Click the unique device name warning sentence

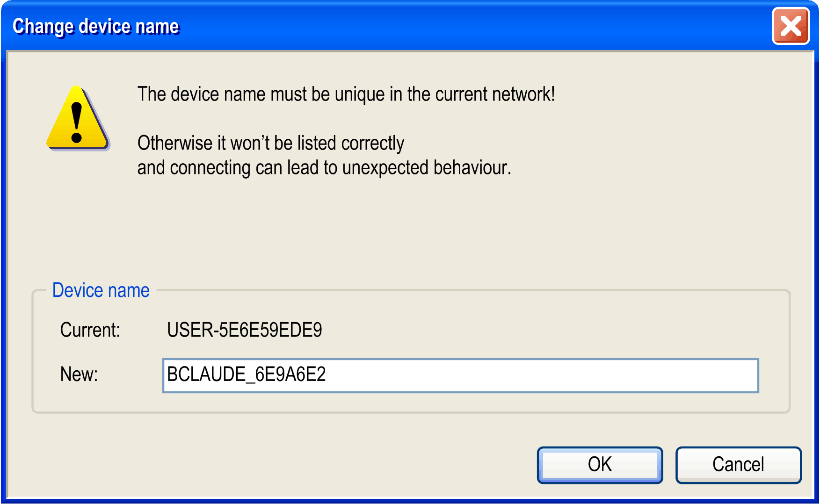tap(346, 94)
